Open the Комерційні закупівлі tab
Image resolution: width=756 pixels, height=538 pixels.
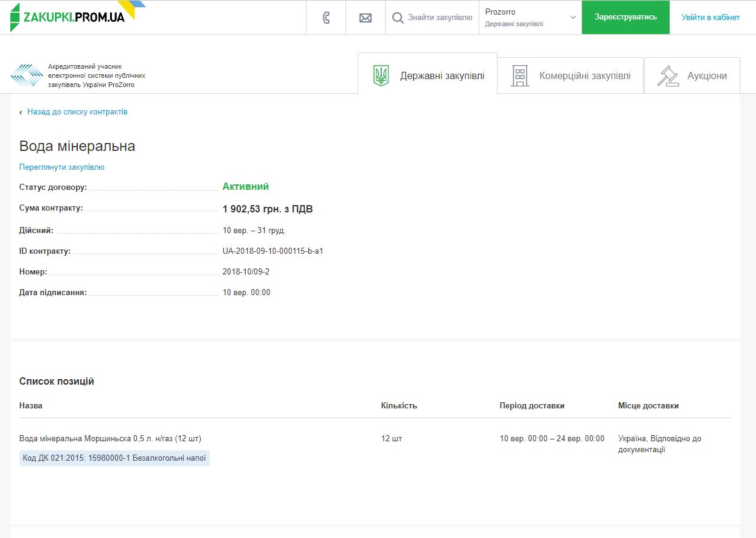584,76
